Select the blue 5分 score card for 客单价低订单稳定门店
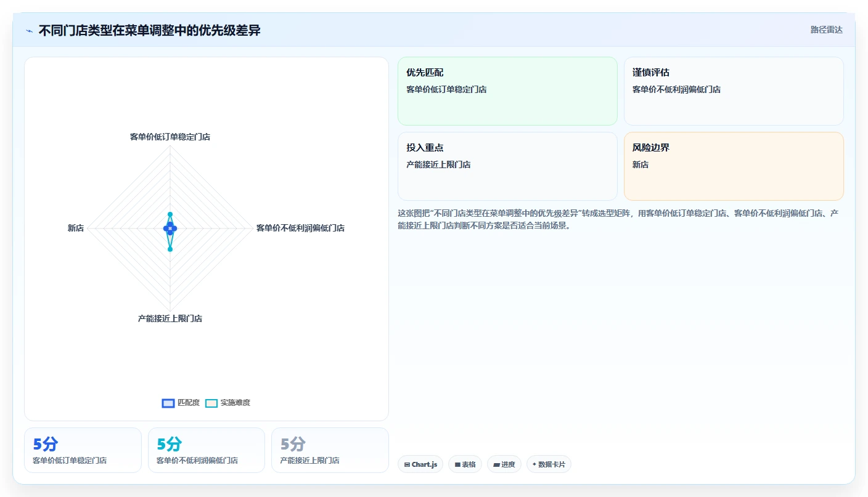 point(83,450)
